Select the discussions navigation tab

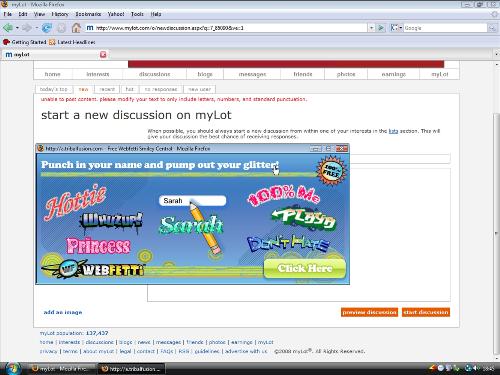click(154, 74)
